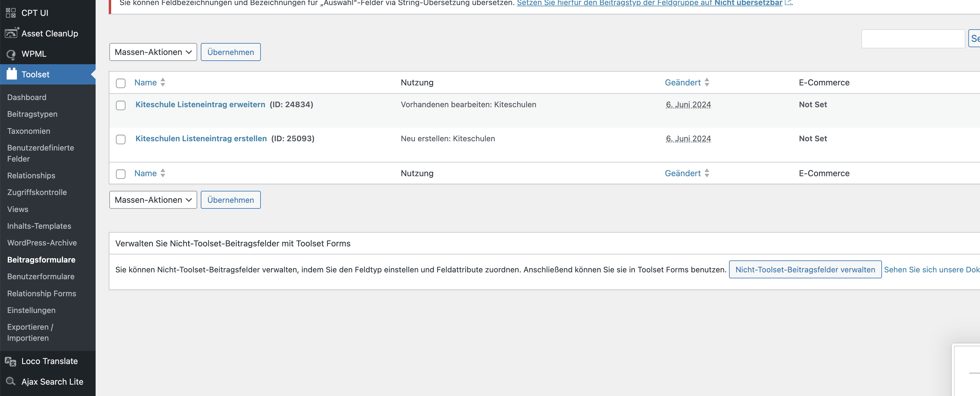
Task: Click sort arrows beside bottom Name header
Action: coord(163,173)
